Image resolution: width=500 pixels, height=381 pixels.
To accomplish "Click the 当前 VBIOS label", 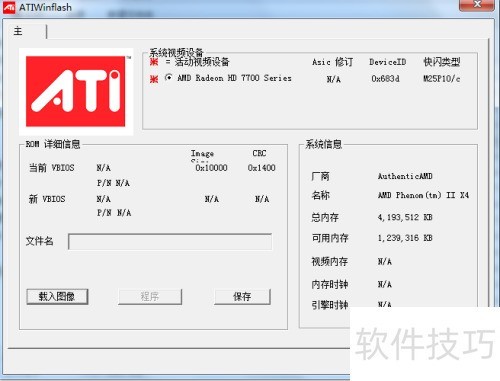I will 52,168.
